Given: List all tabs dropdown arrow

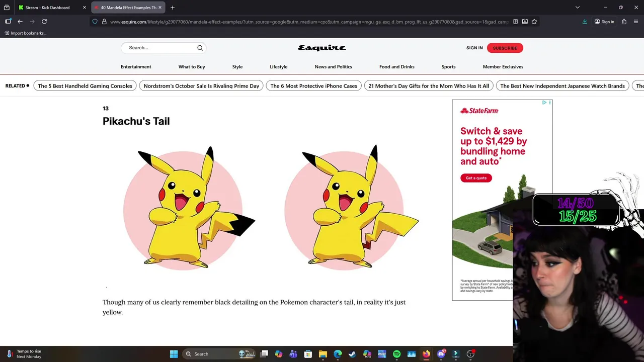Looking at the screenshot, I should [578, 8].
